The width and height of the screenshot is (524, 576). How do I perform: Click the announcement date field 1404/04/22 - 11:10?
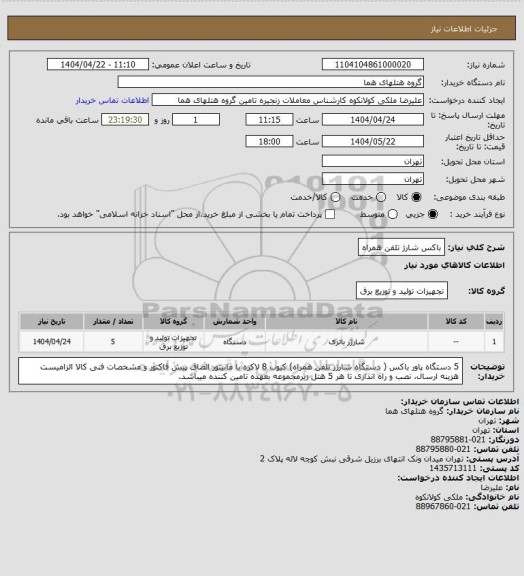pos(98,64)
